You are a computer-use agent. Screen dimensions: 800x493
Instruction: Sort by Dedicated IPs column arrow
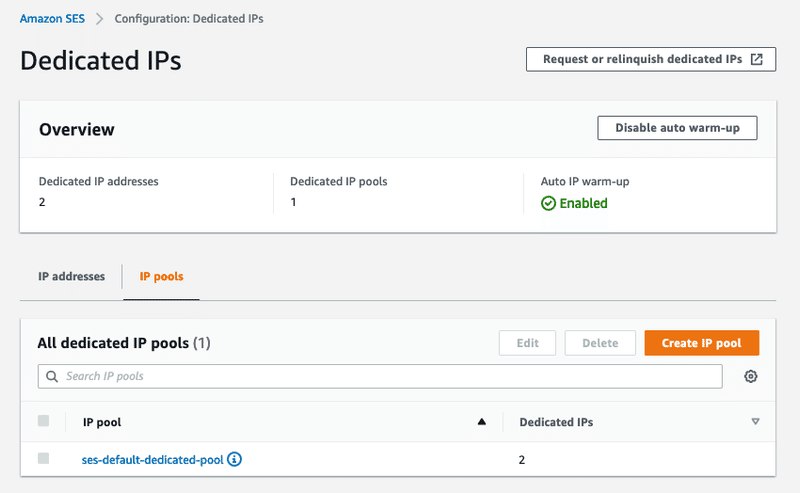(755, 422)
